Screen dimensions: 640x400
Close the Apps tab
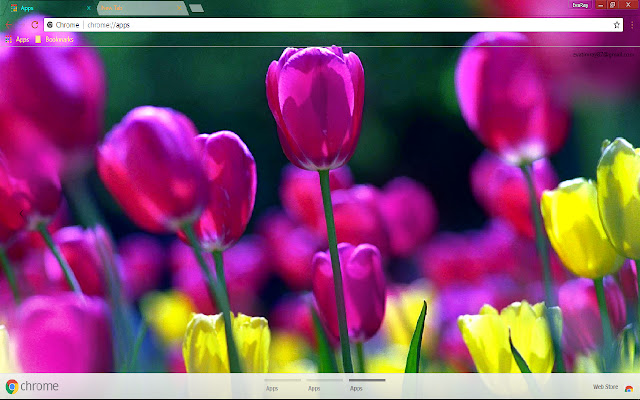pos(89,8)
